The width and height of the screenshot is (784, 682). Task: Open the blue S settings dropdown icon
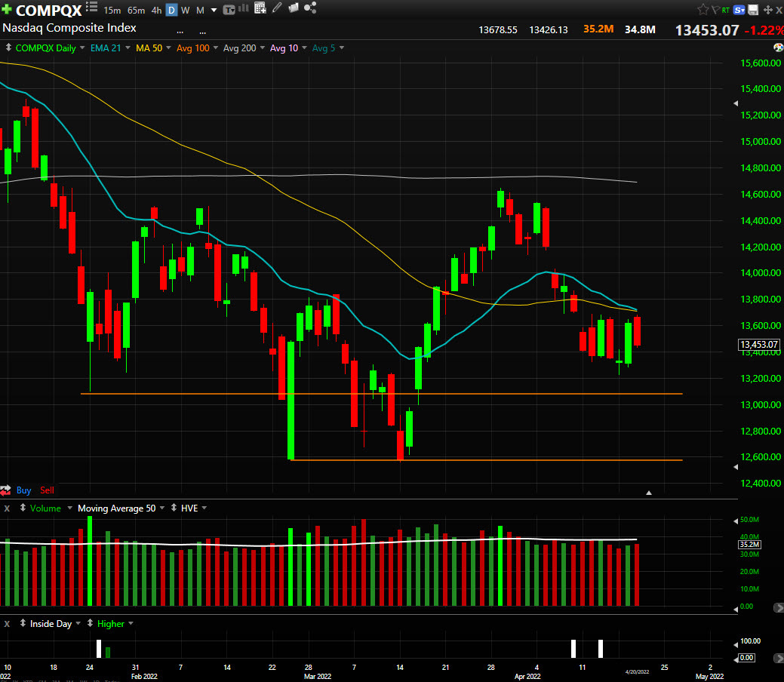tap(739, 10)
